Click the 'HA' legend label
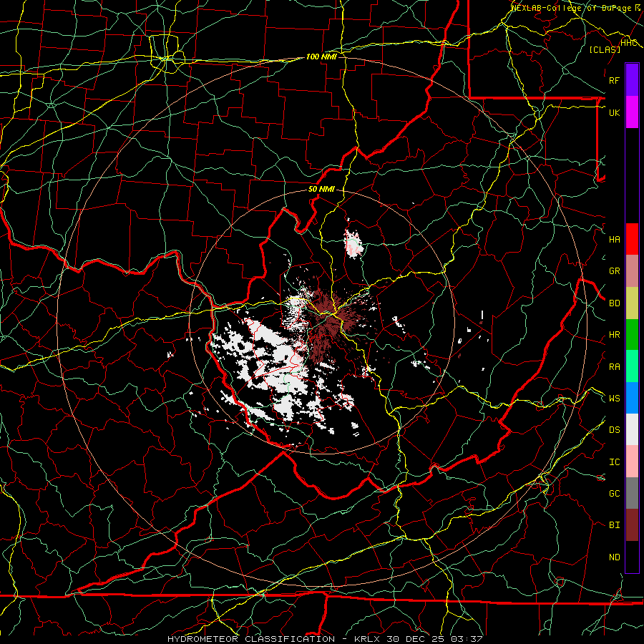Viewport: 644px width, 644px height. coord(615,240)
